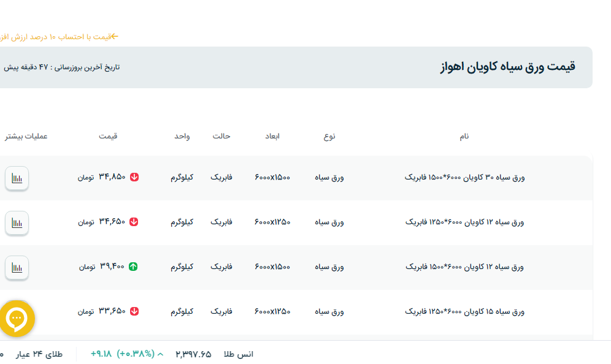611x364 pixels.
Task: Click red down arrow beside price 33,650
Action: 134,311
